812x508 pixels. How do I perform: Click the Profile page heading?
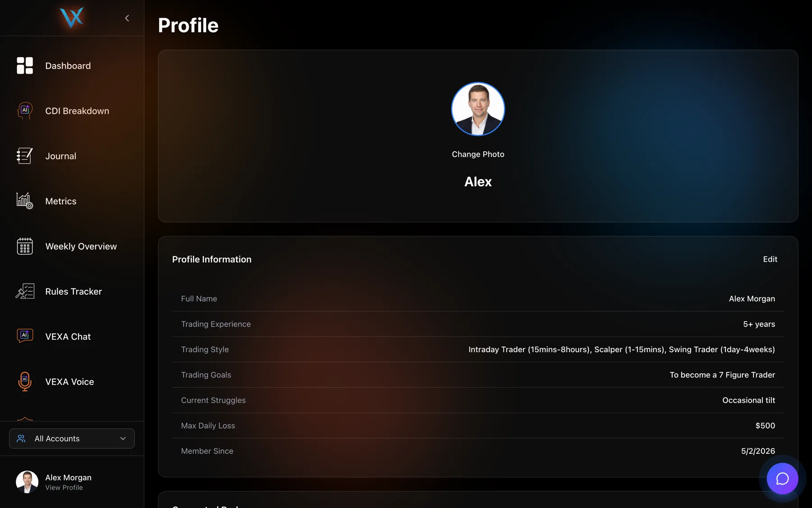(x=188, y=25)
